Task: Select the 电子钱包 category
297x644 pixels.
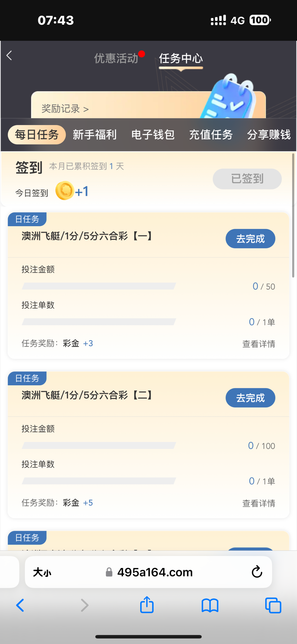Action: coord(153,135)
